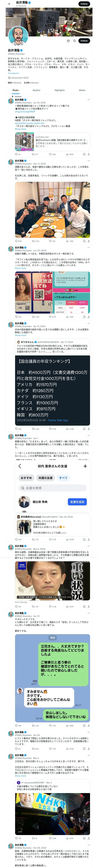Open the Media tab
The image size is (98, 868).
point(82,90)
